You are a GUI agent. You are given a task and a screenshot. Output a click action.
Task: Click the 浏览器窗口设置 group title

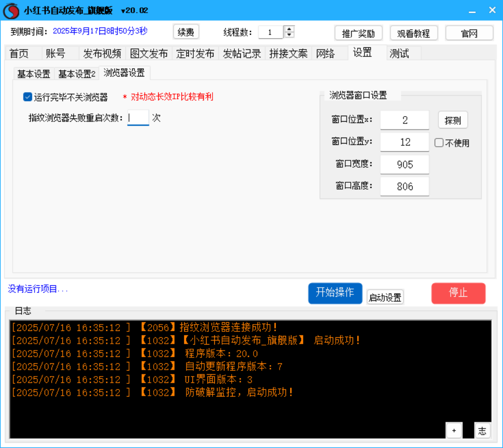(x=358, y=95)
